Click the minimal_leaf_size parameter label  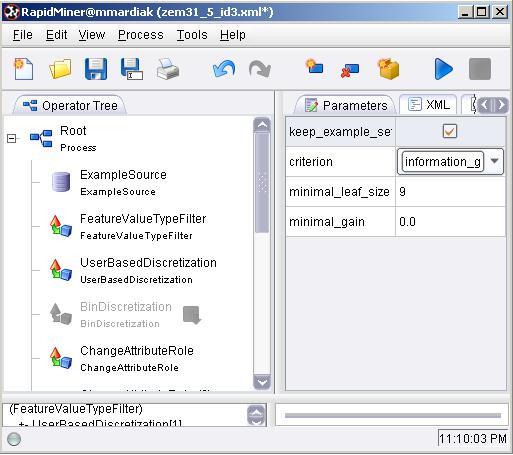(x=339, y=192)
